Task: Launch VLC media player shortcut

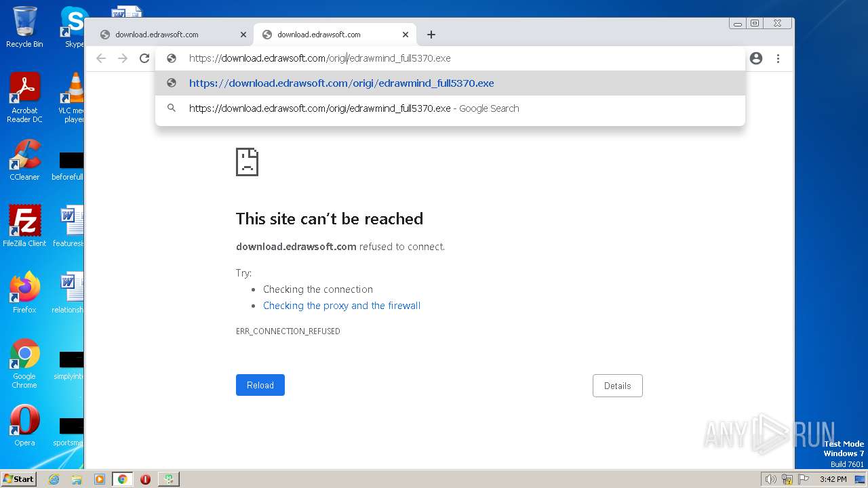Action: click(72, 98)
